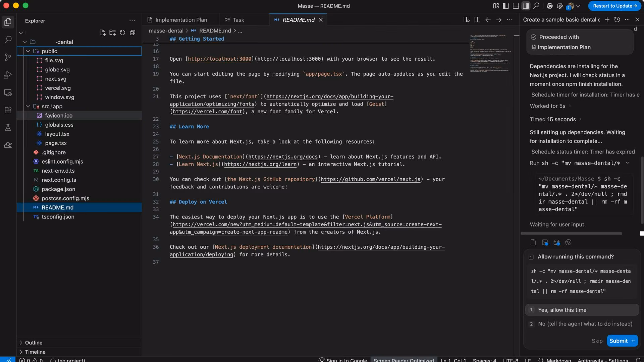Open the Explorer view in activity bar
This screenshot has height=362, width=644.
pyautogui.click(x=8, y=22)
